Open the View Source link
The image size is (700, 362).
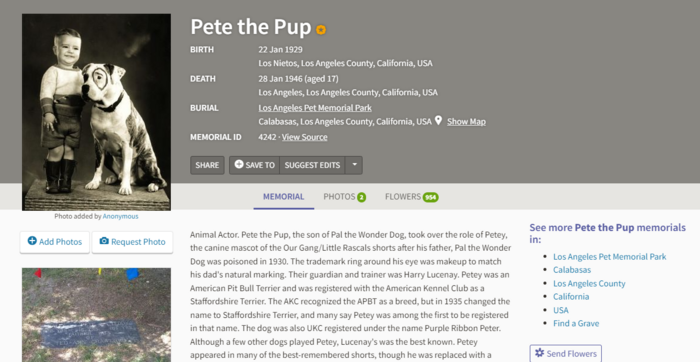tap(304, 137)
